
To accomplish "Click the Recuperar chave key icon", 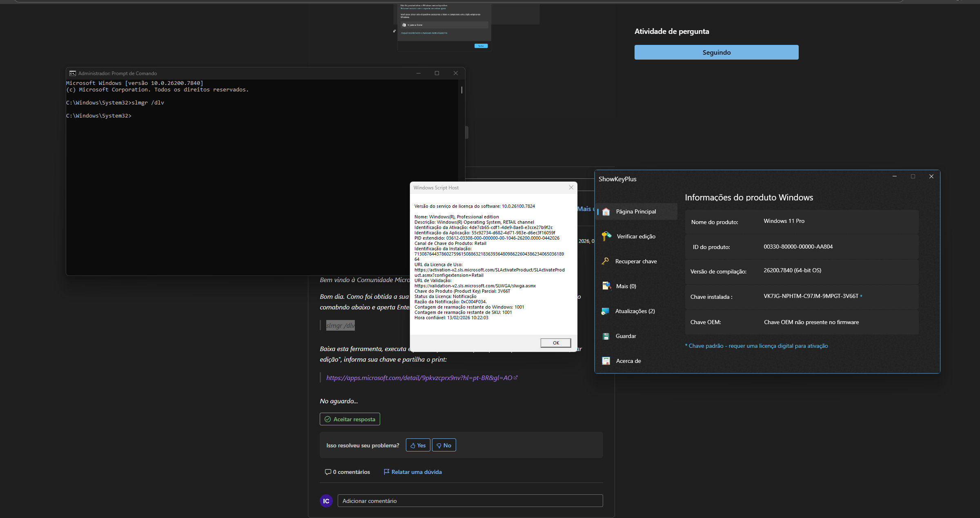I will tap(605, 261).
